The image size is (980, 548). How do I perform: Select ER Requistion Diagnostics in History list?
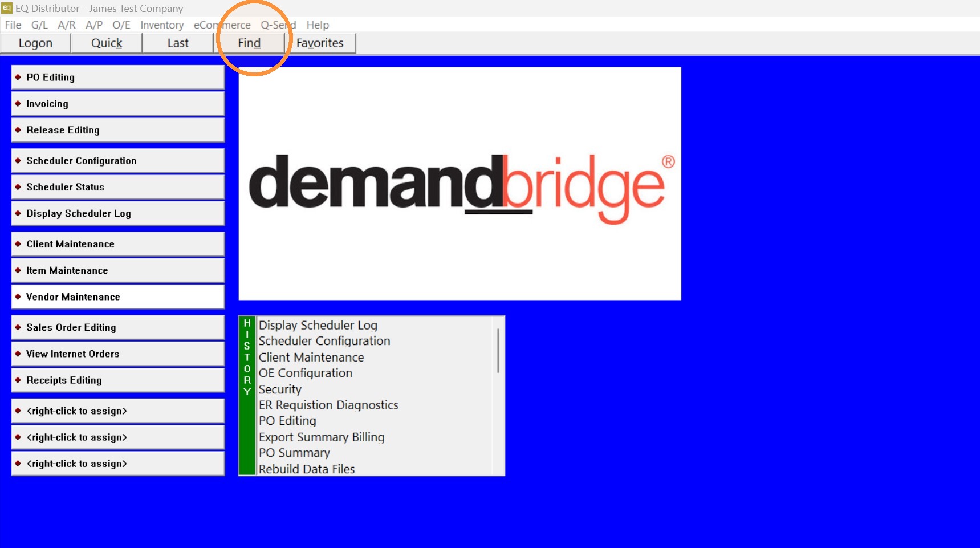coord(328,405)
